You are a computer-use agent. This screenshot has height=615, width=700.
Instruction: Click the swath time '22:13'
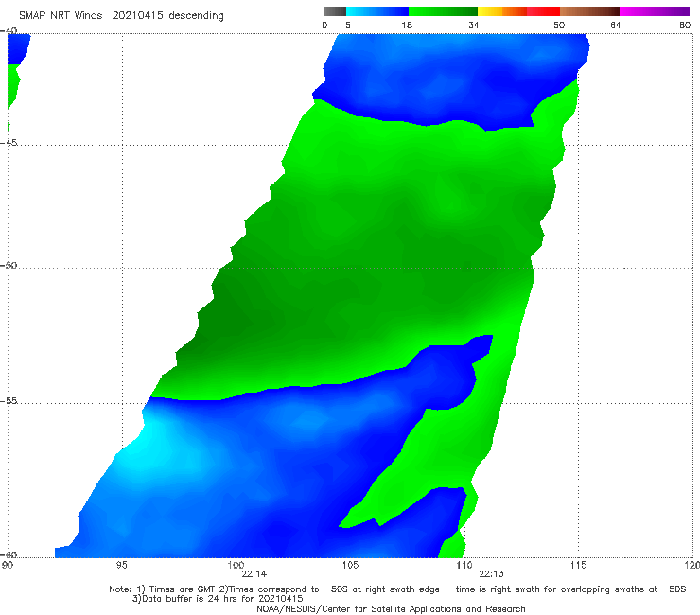(492, 574)
